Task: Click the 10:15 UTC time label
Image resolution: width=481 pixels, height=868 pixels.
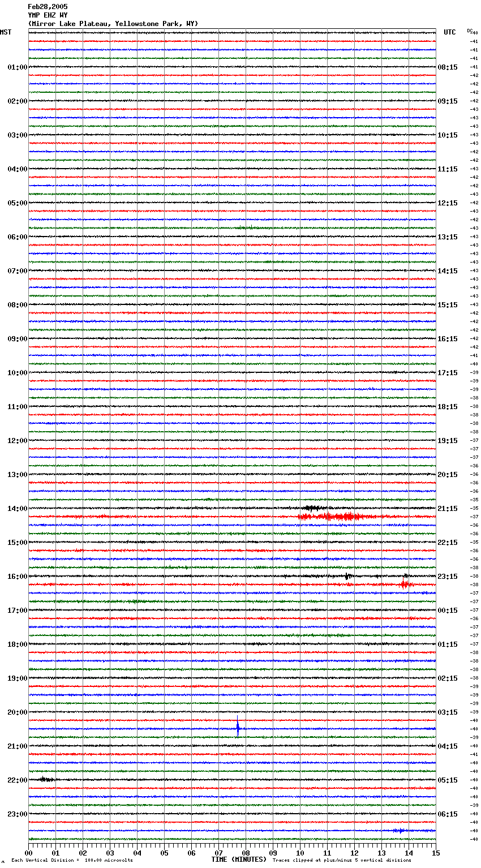Action: coord(448,135)
